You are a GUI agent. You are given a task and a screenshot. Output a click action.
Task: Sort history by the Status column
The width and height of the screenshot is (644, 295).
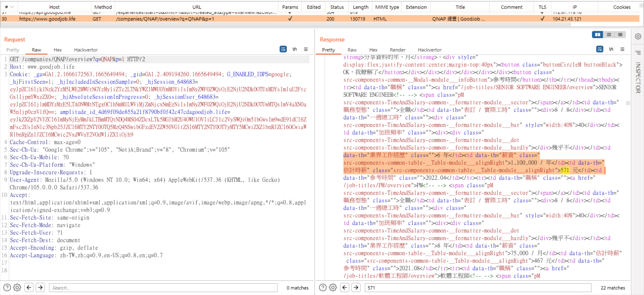[337, 7]
